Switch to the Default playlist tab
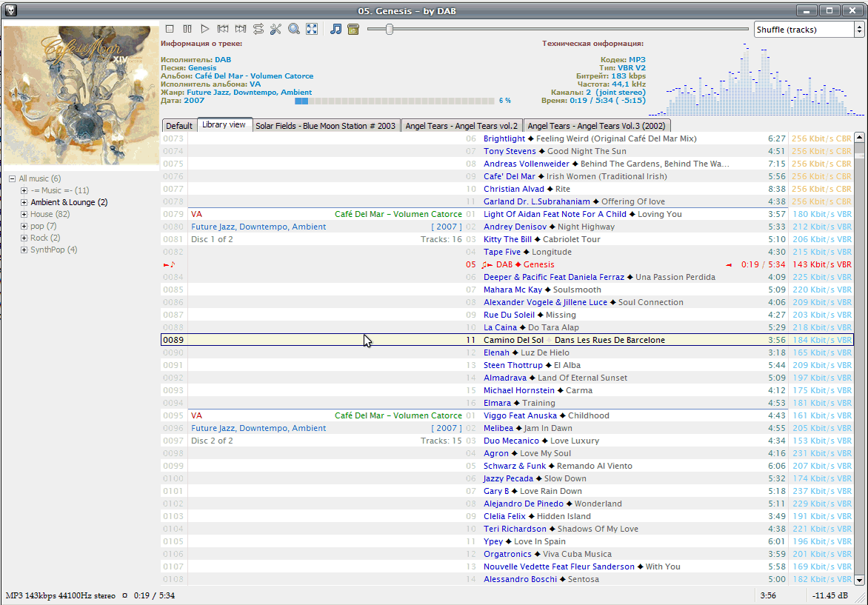 (x=179, y=126)
